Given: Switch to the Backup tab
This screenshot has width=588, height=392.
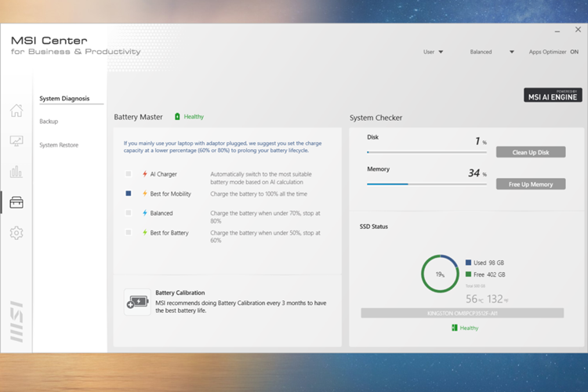Looking at the screenshot, I should tap(49, 122).
